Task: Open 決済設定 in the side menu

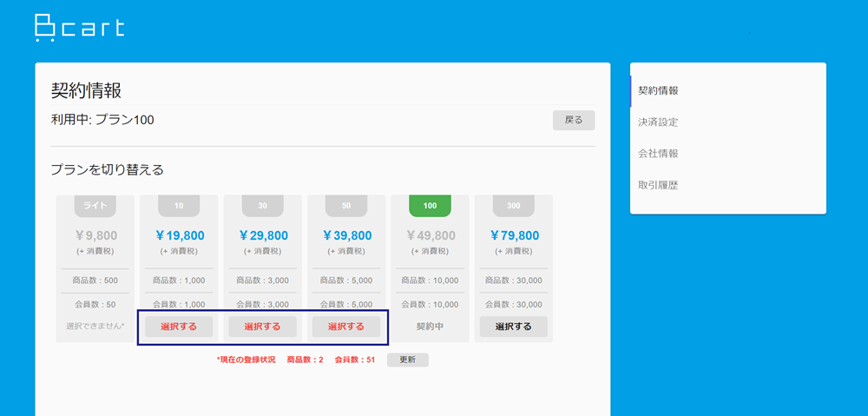Action: click(x=658, y=122)
